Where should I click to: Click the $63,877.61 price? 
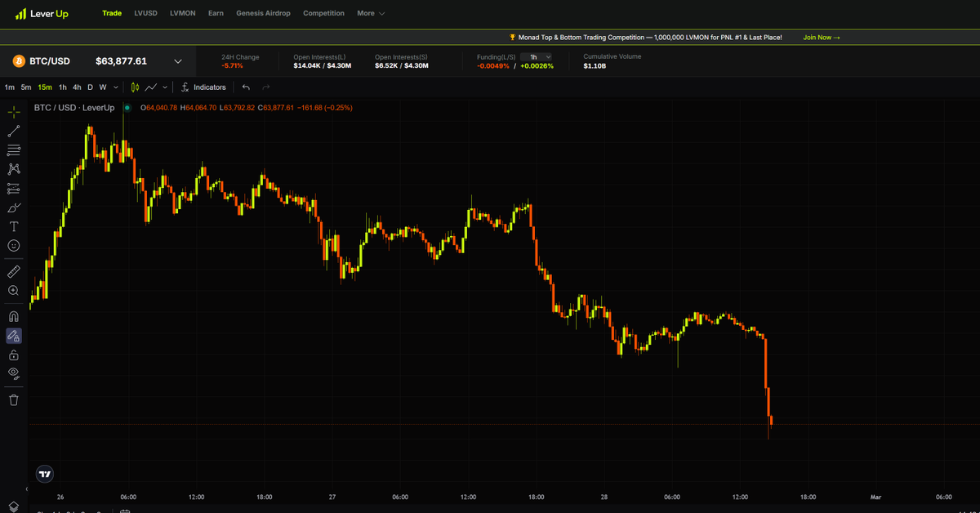point(121,61)
